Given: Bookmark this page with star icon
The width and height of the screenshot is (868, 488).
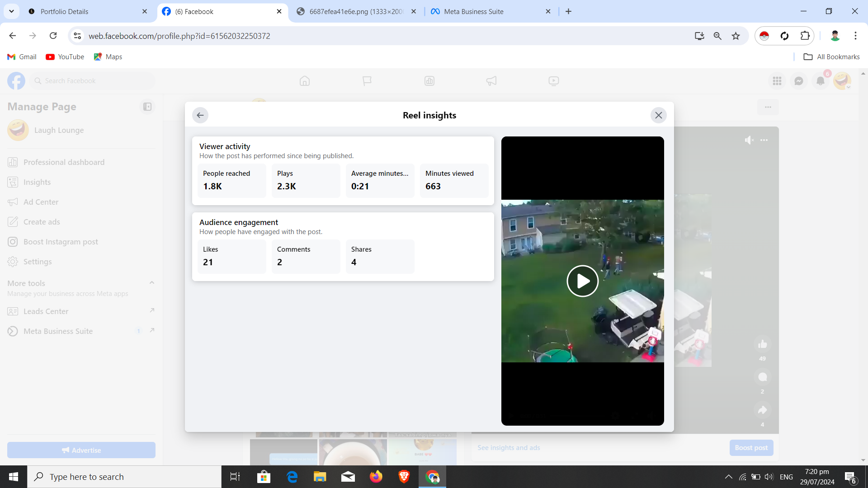Looking at the screenshot, I should (x=736, y=36).
